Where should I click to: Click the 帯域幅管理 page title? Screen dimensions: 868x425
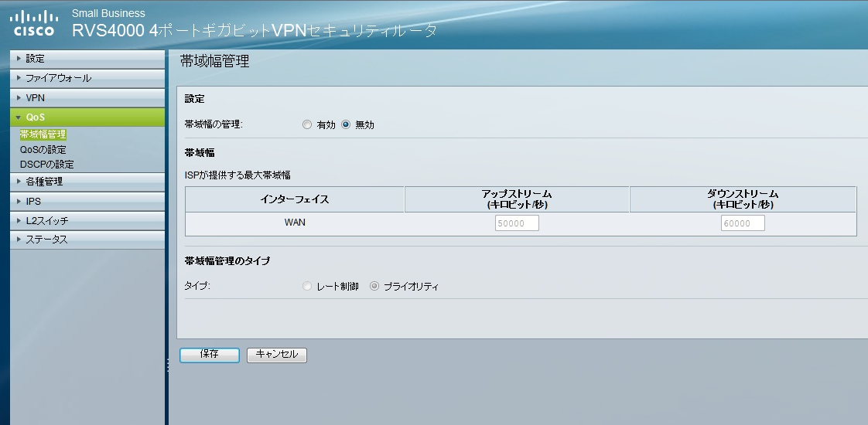pos(215,61)
